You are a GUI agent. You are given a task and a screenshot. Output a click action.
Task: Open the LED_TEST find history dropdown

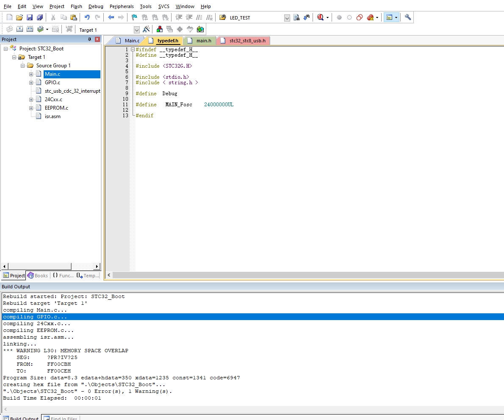[287, 18]
